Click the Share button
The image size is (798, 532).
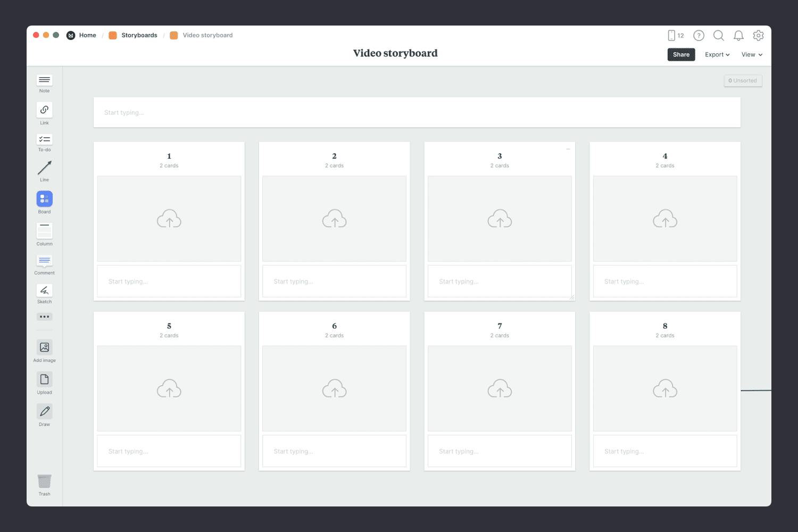pyautogui.click(x=681, y=54)
